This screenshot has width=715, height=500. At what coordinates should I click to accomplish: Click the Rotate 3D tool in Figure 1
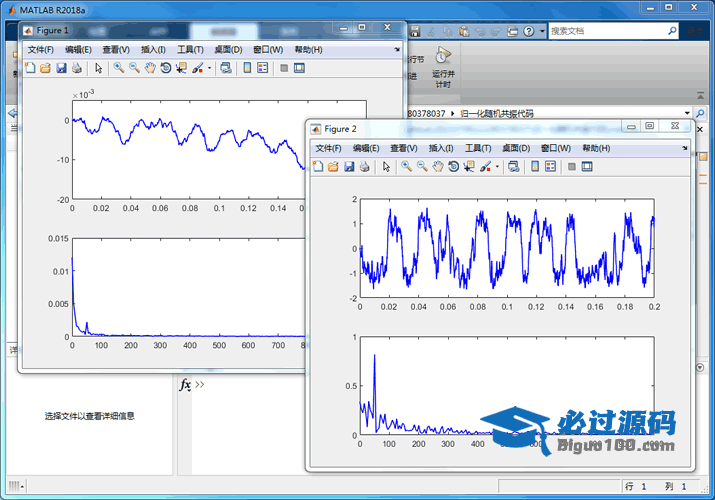(166, 68)
